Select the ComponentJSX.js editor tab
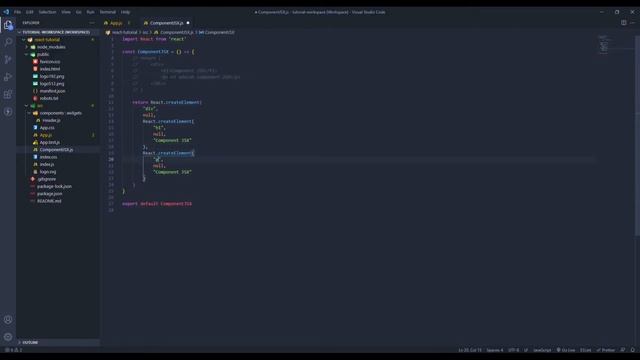 [167, 23]
